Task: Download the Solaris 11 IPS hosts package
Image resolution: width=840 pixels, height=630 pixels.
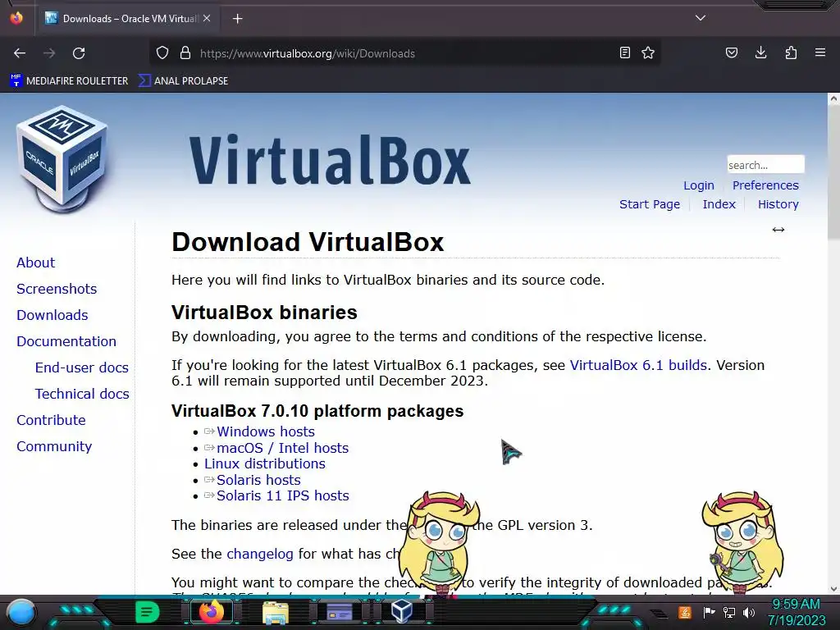Action: coord(282,496)
